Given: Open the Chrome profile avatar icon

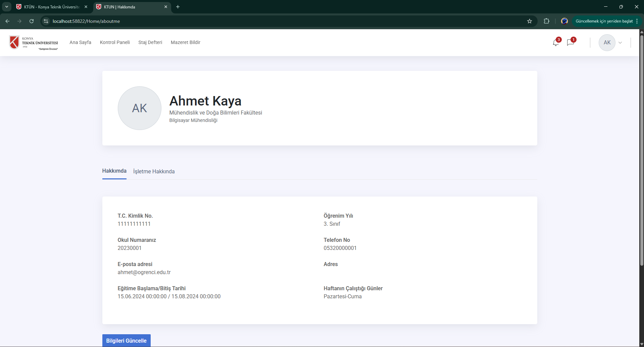Looking at the screenshot, I should pos(564,21).
